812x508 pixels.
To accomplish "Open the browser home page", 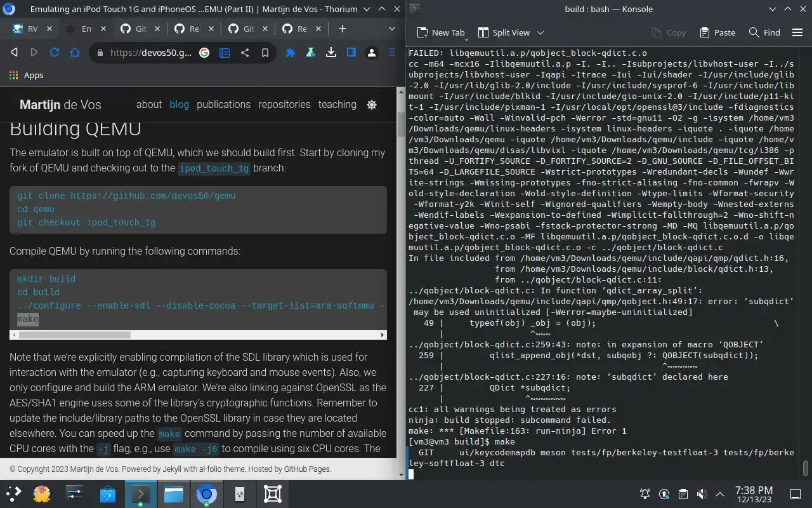I will click(75, 53).
